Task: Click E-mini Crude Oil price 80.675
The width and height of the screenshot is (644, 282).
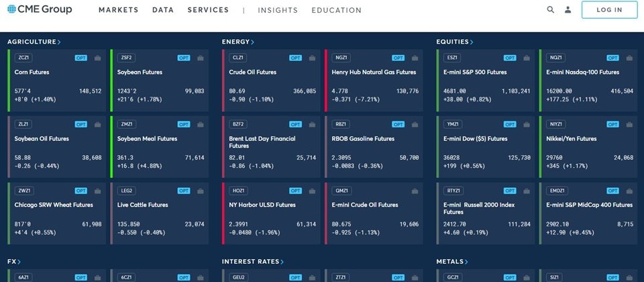Action: click(341, 224)
